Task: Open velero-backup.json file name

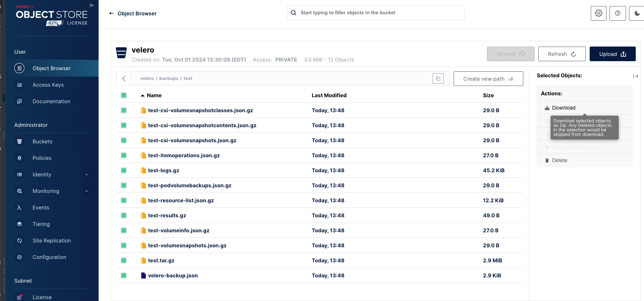Action: (173, 275)
